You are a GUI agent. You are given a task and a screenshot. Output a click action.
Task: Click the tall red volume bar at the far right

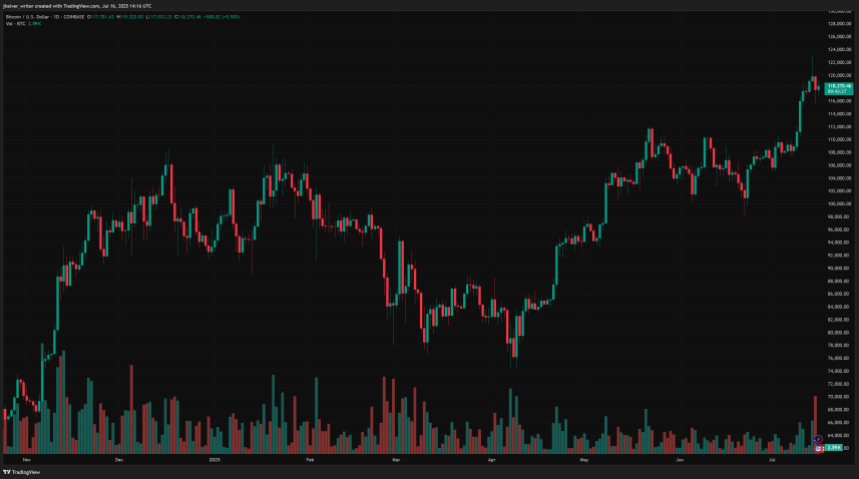point(816,420)
